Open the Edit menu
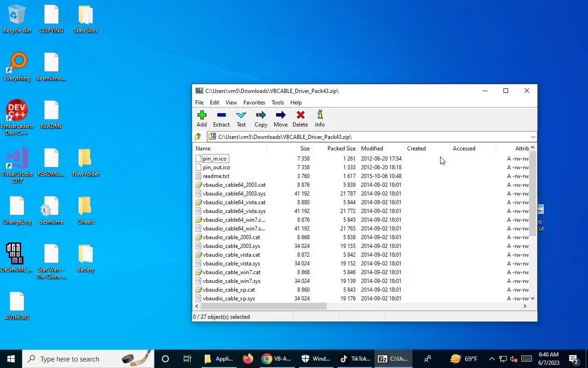The width and height of the screenshot is (588, 368). click(215, 103)
